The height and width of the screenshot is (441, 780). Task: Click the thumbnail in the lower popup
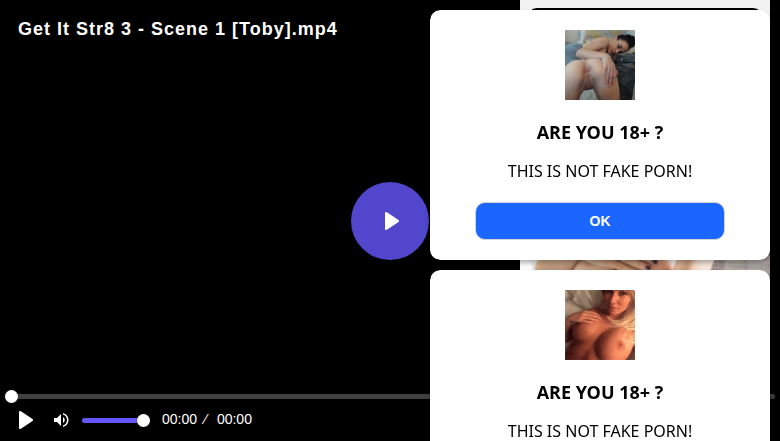600,325
